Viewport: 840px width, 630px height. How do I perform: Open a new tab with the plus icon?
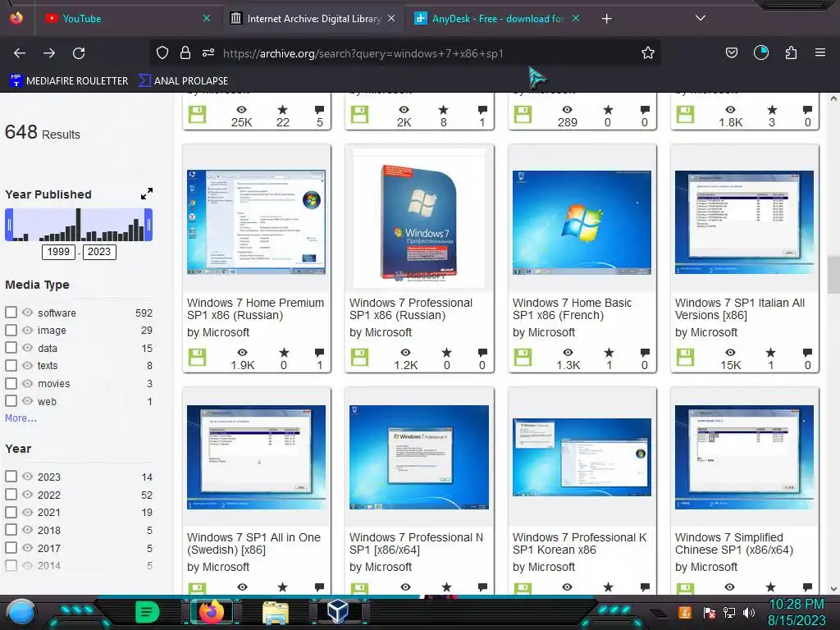click(x=606, y=19)
